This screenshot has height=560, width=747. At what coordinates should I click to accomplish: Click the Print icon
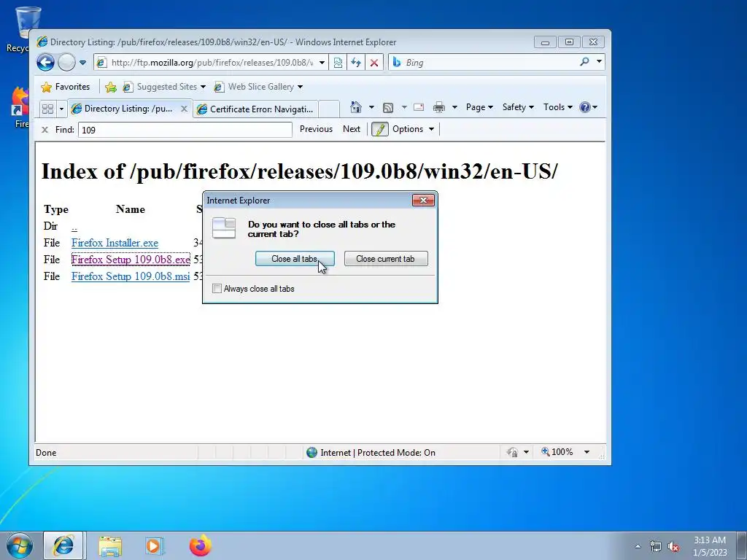pyautogui.click(x=438, y=108)
